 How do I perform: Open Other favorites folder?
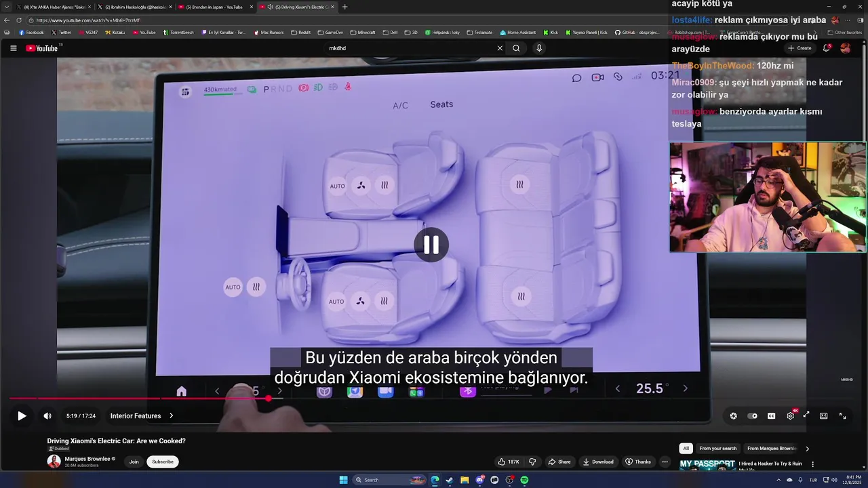(845, 32)
